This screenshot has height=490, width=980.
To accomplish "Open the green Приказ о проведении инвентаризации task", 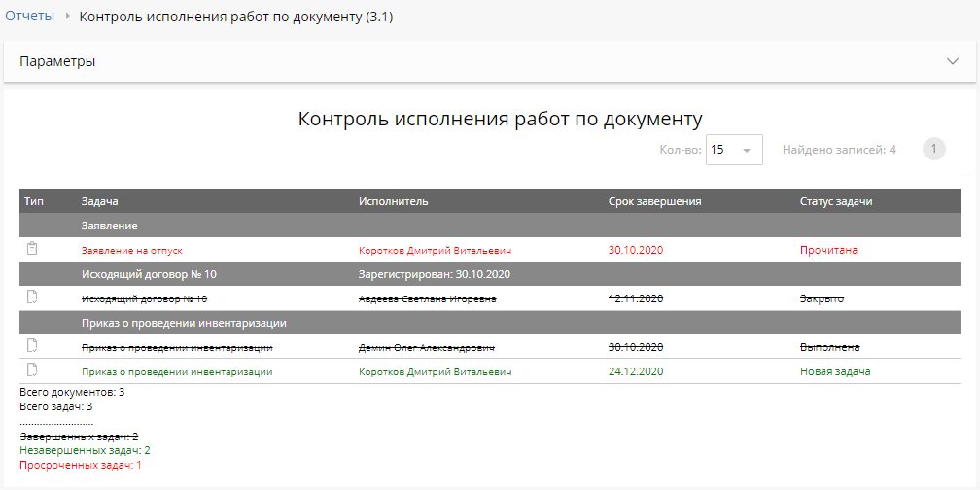I will 177,371.
